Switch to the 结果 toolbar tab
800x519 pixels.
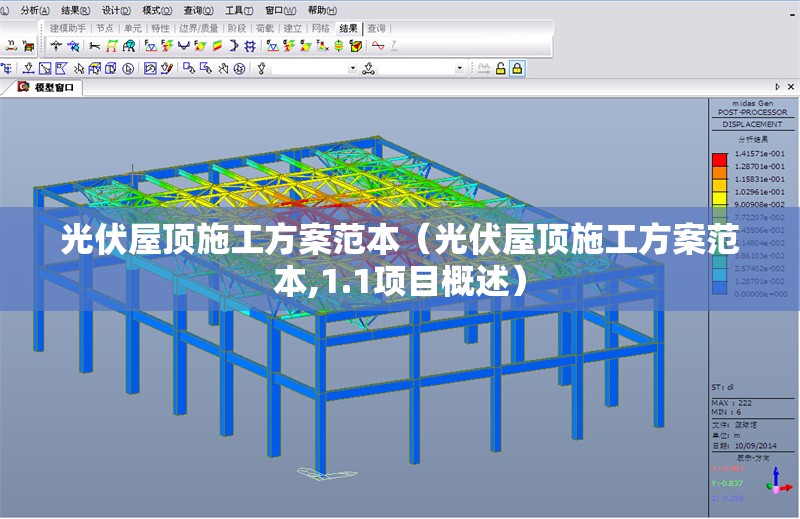tap(348, 28)
